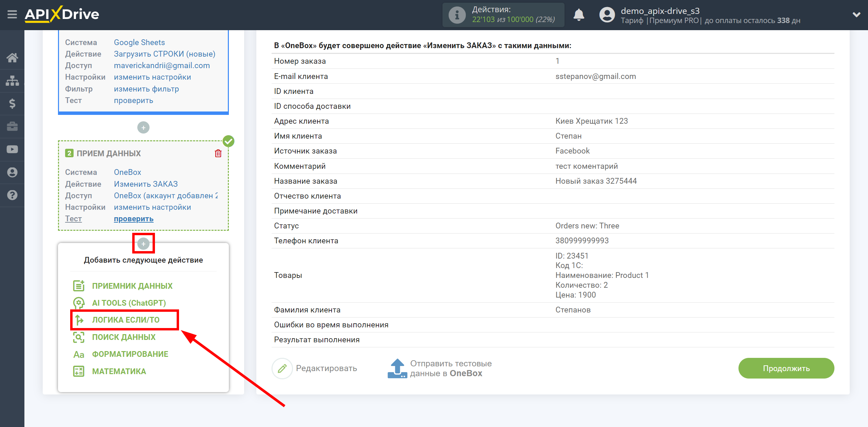Delete the ПРИЕМ ДАННЫХ block
The height and width of the screenshot is (427, 868).
pos(218,154)
